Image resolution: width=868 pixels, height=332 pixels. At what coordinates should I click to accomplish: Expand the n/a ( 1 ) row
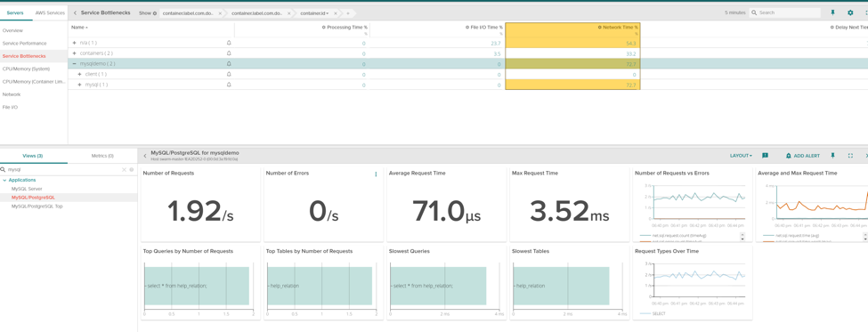click(74, 43)
